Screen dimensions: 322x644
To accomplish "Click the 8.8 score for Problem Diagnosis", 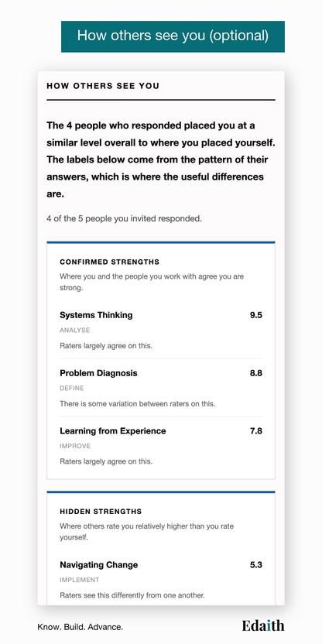I will tap(256, 373).
